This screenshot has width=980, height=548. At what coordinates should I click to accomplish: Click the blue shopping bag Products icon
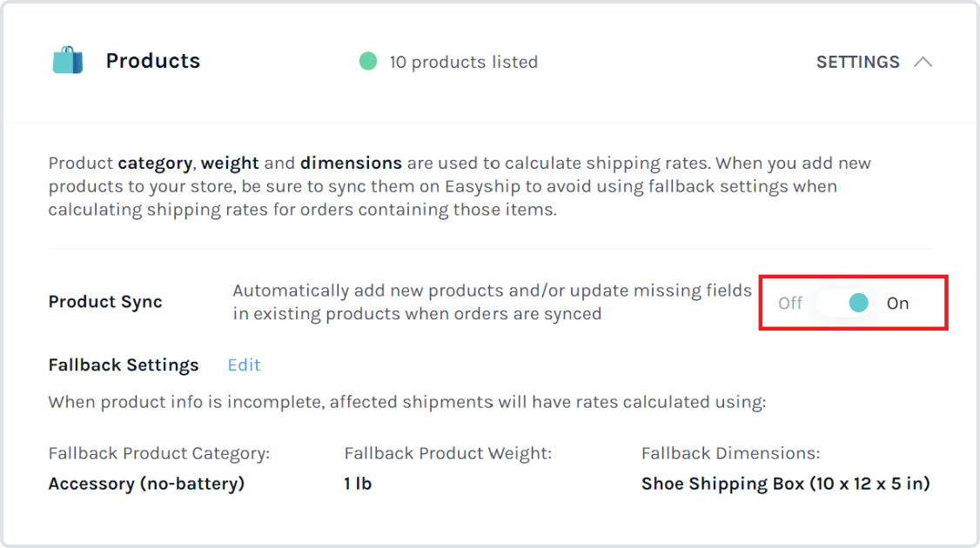[68, 61]
